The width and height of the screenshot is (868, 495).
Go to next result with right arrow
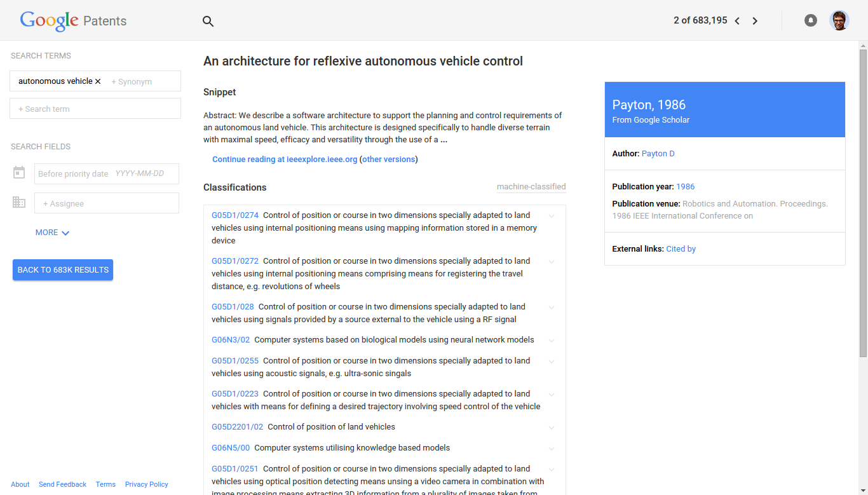[x=755, y=20]
